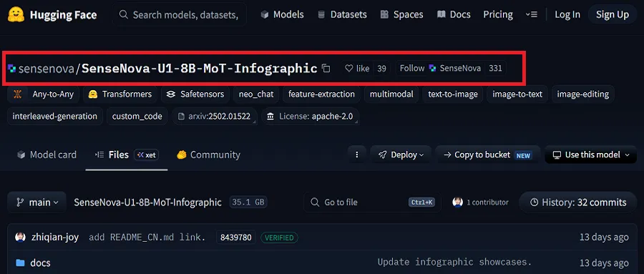644x274 pixels.
Task: Open commit hash 8439780
Action: pos(235,238)
